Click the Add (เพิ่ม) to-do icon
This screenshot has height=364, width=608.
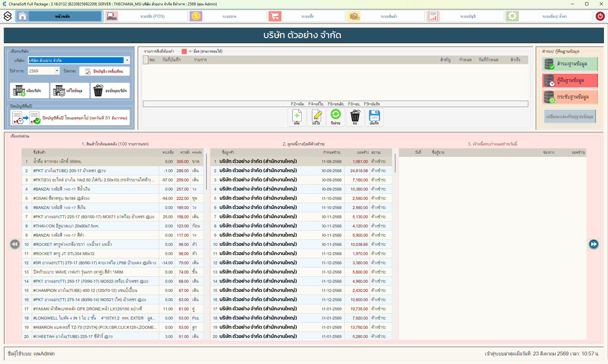(297, 117)
